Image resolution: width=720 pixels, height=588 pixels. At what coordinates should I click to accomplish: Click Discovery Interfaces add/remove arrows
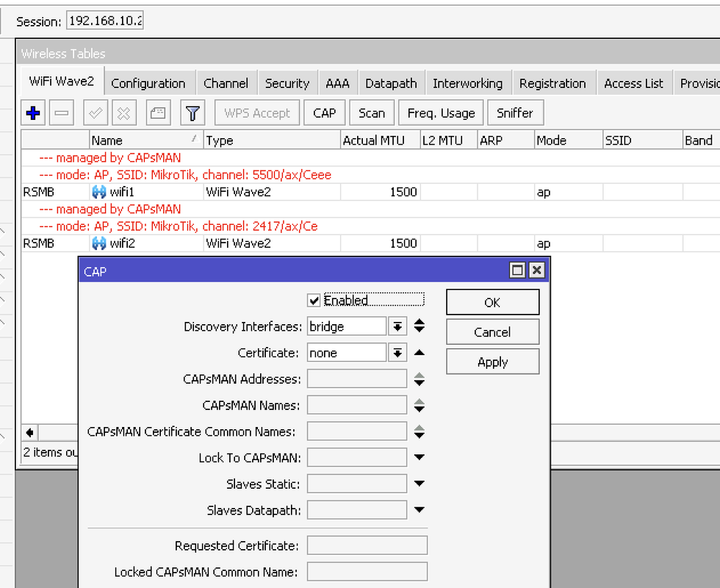pyautogui.click(x=419, y=326)
